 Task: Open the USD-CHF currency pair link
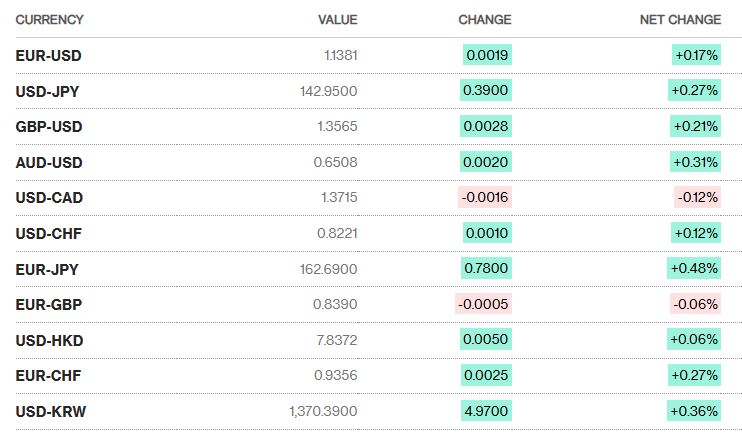(x=49, y=233)
